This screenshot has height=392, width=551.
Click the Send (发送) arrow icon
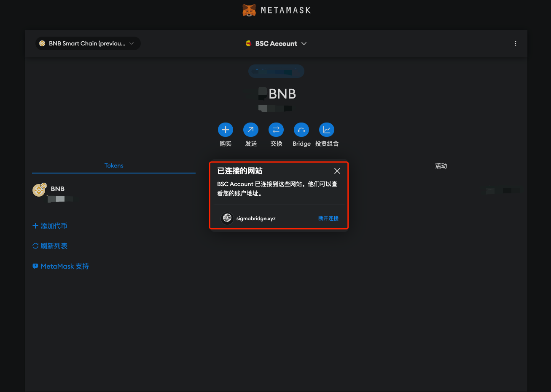(x=251, y=130)
